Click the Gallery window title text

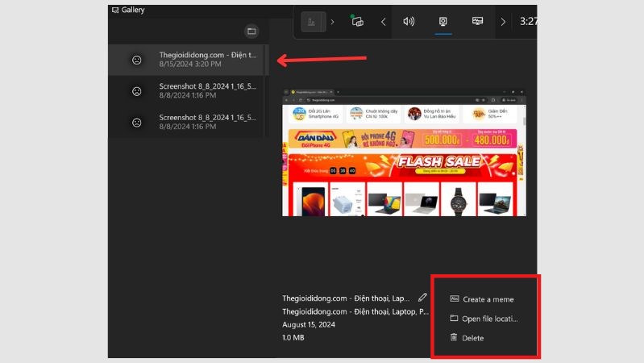click(133, 10)
